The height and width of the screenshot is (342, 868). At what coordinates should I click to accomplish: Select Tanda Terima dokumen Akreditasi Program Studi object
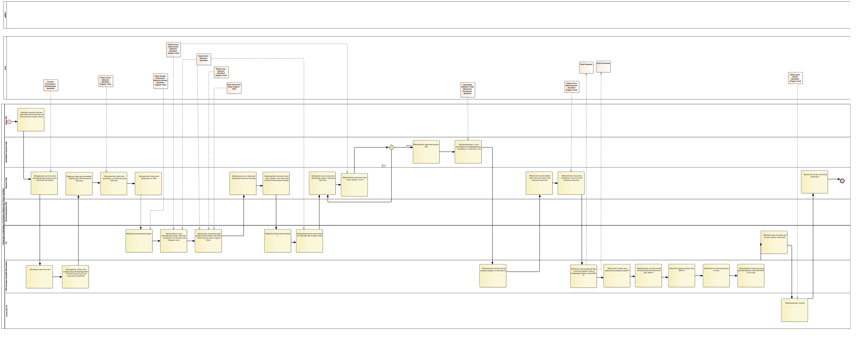[106, 81]
